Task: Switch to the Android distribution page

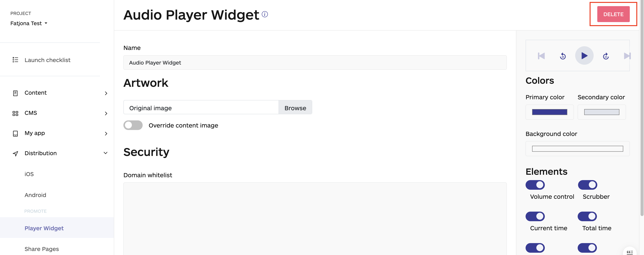Action: point(35,195)
